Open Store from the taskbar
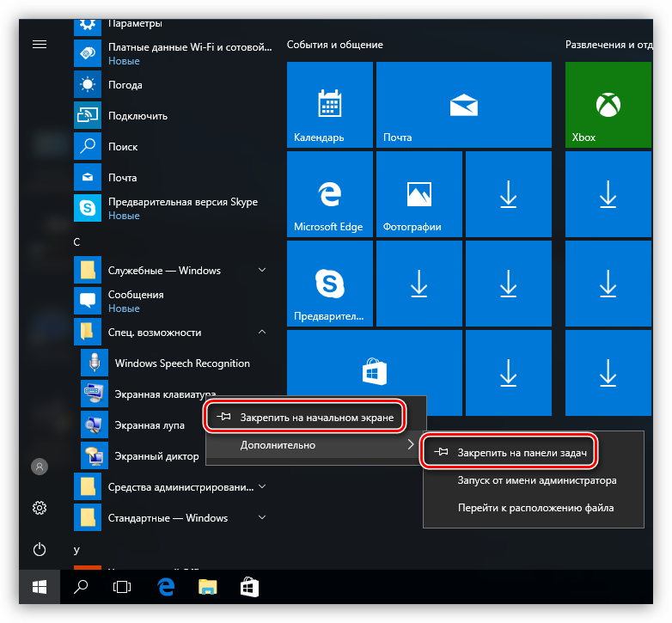672x623 pixels. pyautogui.click(x=249, y=587)
